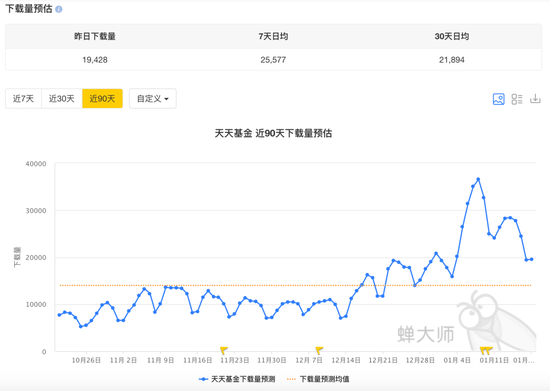Download chart data icon
This screenshot has width=550, height=391.
[x=535, y=99]
